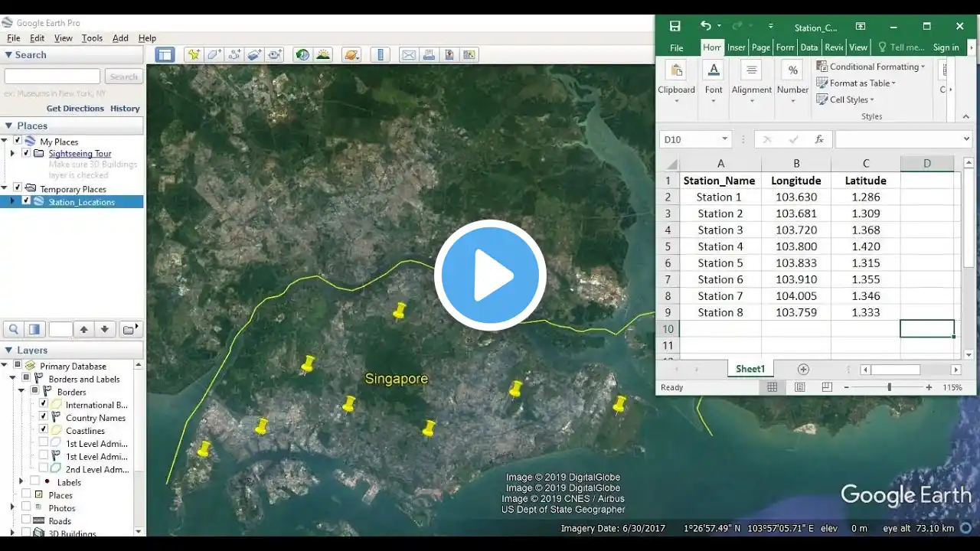The height and width of the screenshot is (551, 980).
Task: Open the Add menu in Google Earth
Action: (120, 37)
